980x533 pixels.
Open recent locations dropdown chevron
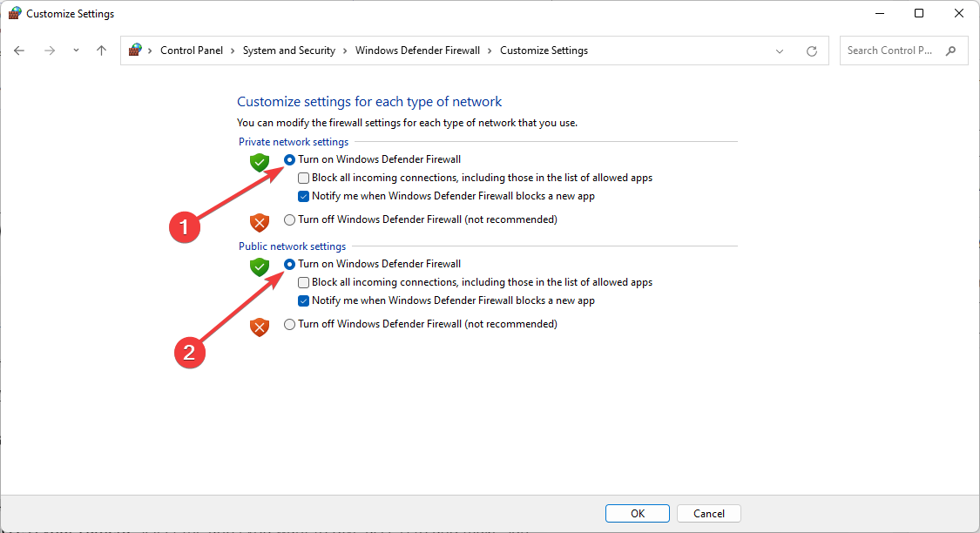pos(76,51)
